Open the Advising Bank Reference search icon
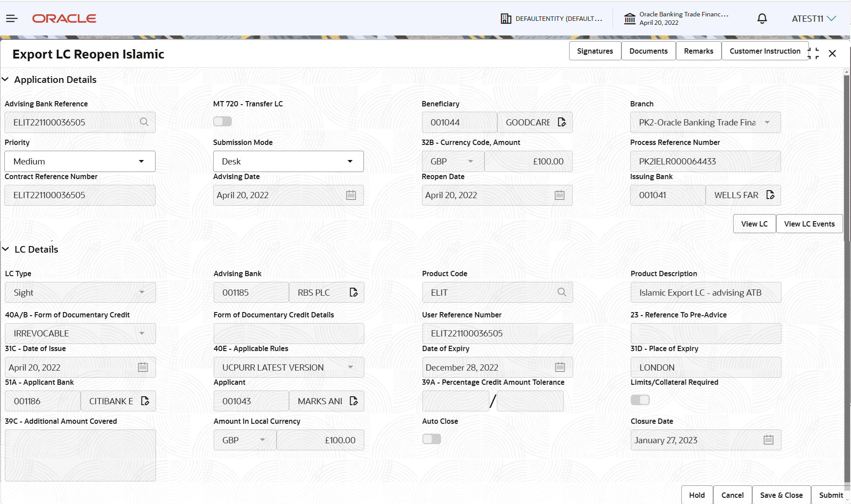This screenshot has width=851, height=504. [x=144, y=122]
